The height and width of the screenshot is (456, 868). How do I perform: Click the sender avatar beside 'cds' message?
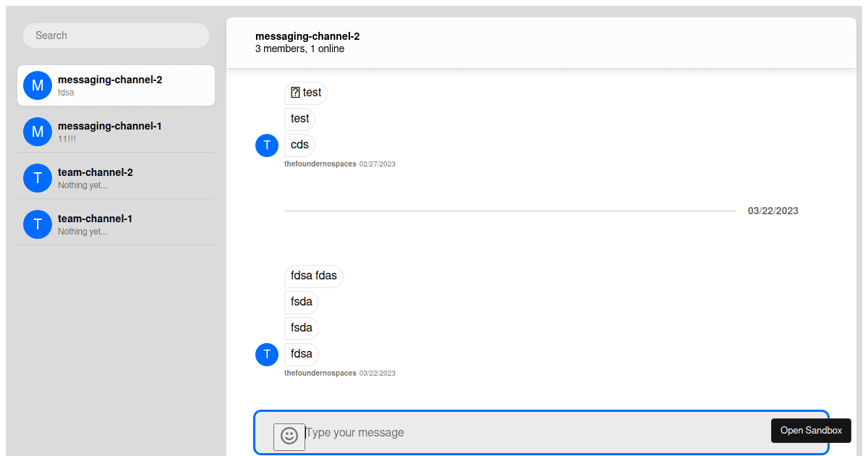click(267, 145)
